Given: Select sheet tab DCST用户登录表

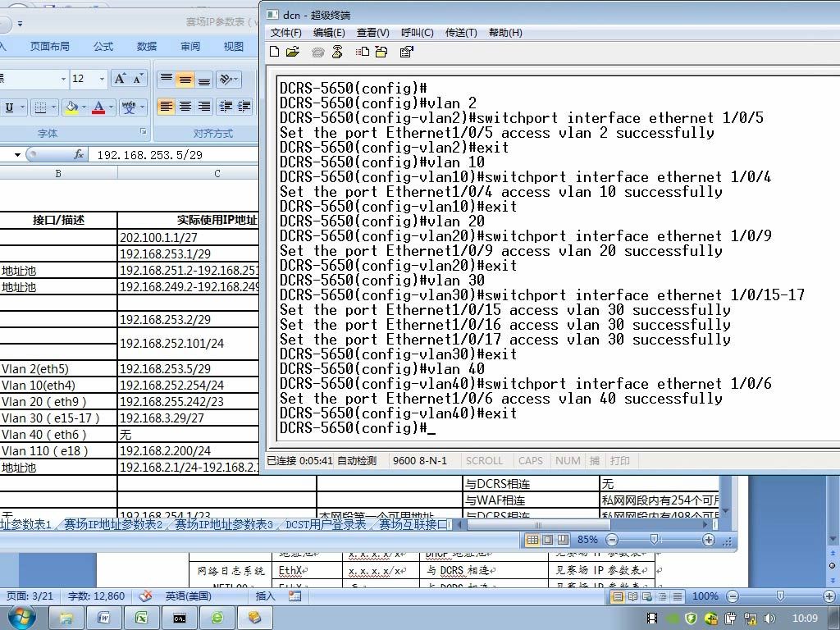Looking at the screenshot, I should [x=326, y=524].
